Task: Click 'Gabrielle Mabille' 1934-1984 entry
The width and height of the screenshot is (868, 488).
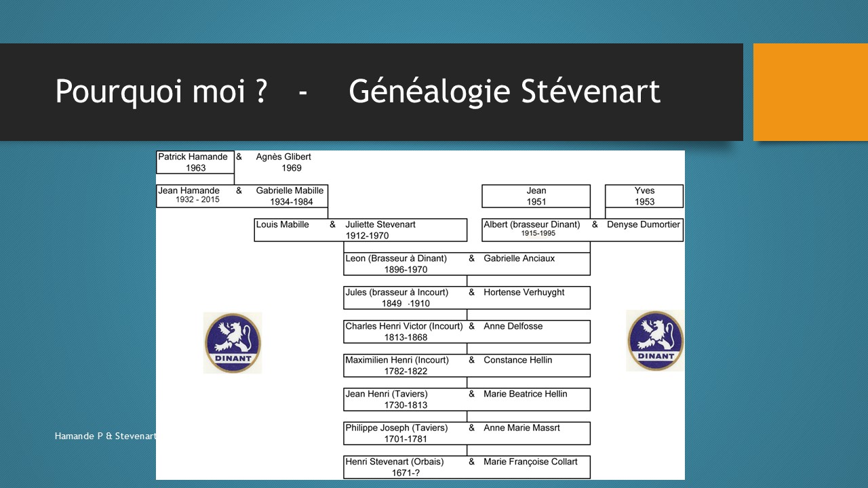Action: click(290, 196)
